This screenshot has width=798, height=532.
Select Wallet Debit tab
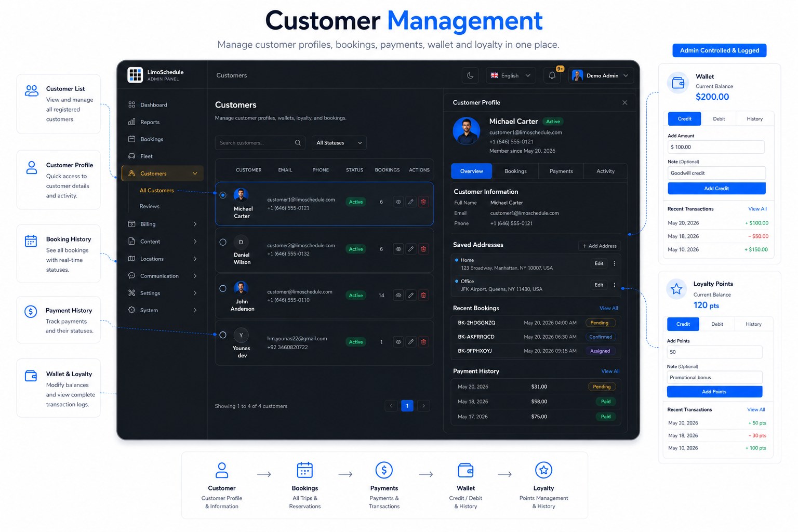coord(719,119)
